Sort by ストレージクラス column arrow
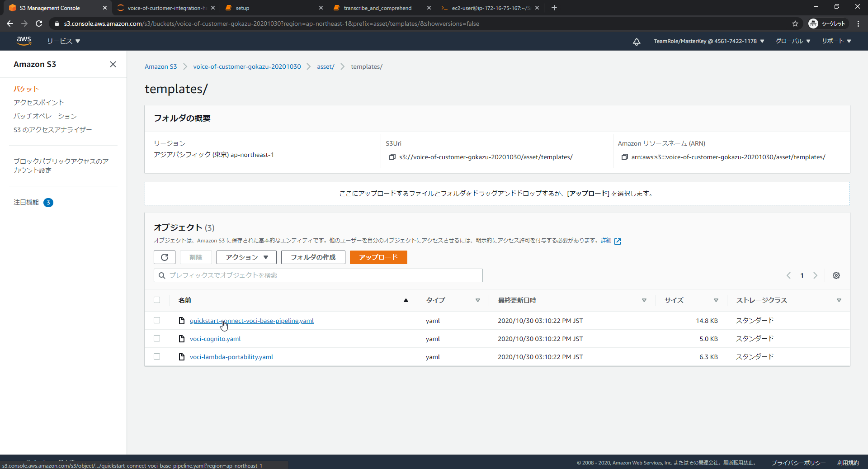Image resolution: width=868 pixels, height=469 pixels. (x=839, y=300)
